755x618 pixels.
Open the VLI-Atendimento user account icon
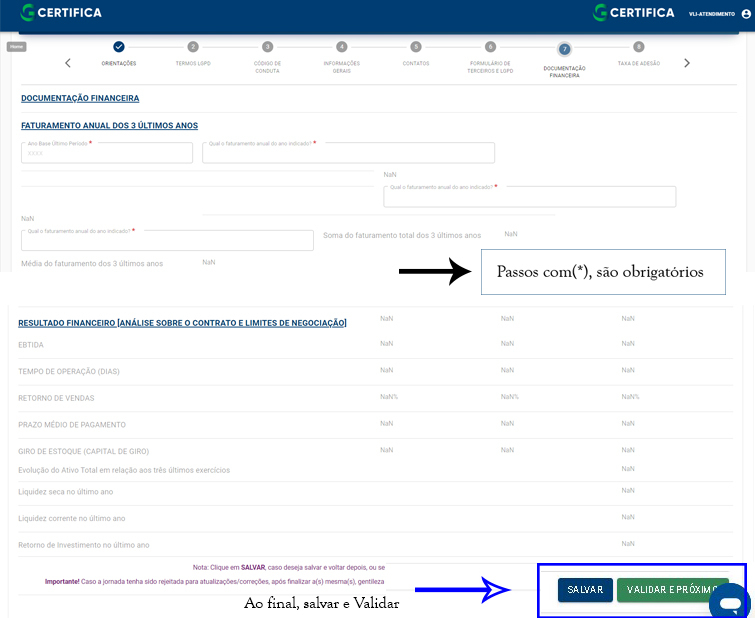pos(746,13)
